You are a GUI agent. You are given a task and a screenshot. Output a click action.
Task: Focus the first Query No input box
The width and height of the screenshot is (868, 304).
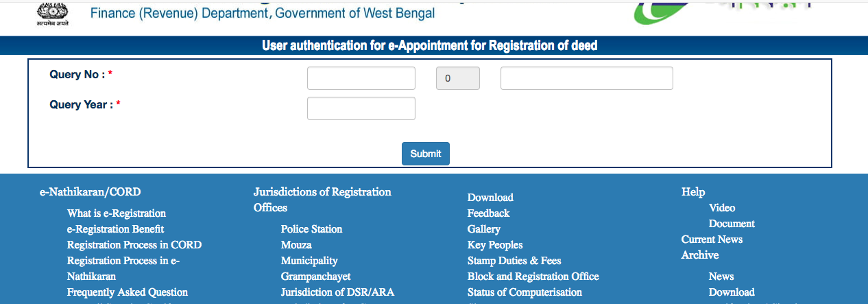[361, 78]
